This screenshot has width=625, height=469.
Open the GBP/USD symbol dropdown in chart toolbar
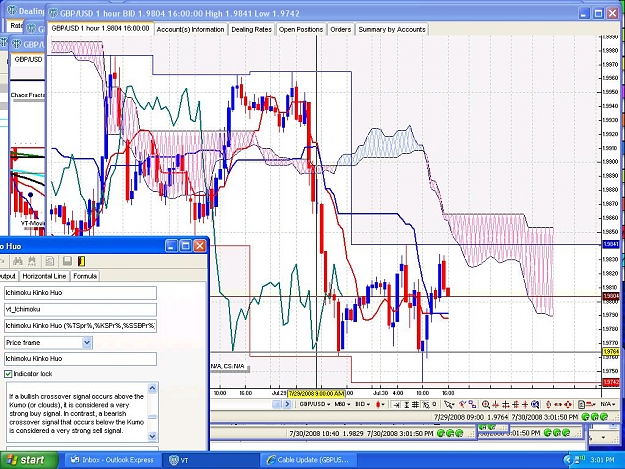314,404
